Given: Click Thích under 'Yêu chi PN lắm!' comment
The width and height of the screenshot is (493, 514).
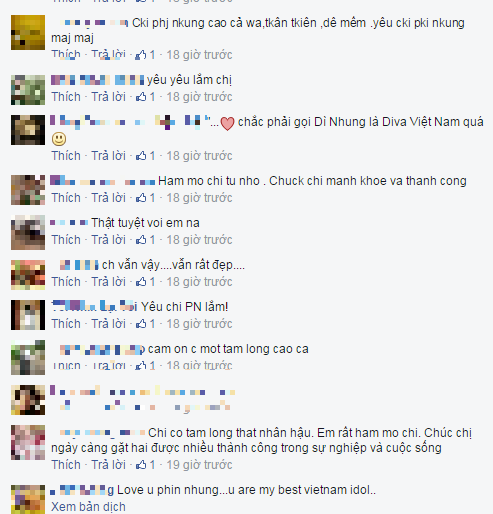Looking at the screenshot, I should point(66,324).
